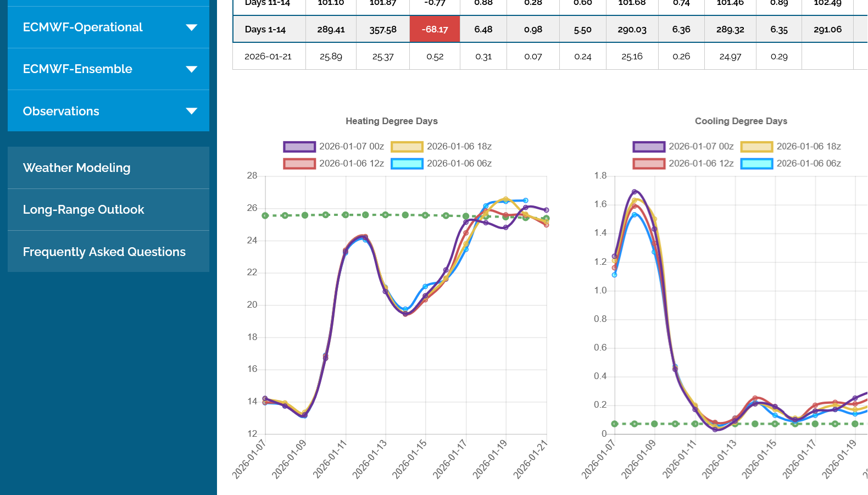The width and height of the screenshot is (868, 495).
Task: Toggle the 2026-01-06 18z series in Heating chart
Action: [x=459, y=147]
